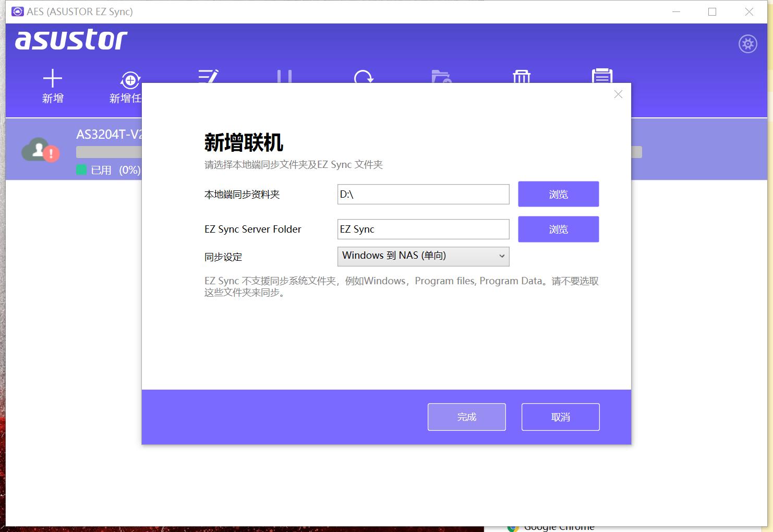The height and width of the screenshot is (532, 773).
Task: Click the D:\ local folder input field
Action: 423,194
